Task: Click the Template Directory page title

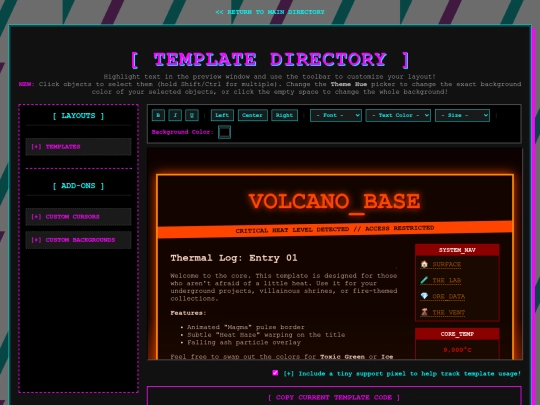Action: 270,60
